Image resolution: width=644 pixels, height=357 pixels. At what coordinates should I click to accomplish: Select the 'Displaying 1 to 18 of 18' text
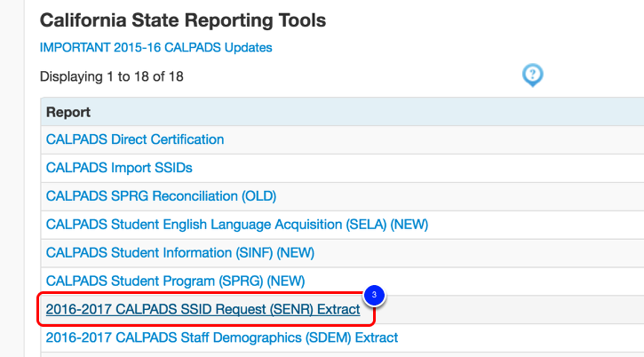point(112,76)
